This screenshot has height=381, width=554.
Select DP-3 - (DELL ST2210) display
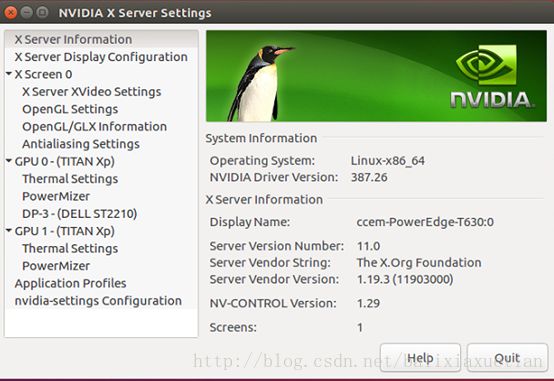(79, 213)
